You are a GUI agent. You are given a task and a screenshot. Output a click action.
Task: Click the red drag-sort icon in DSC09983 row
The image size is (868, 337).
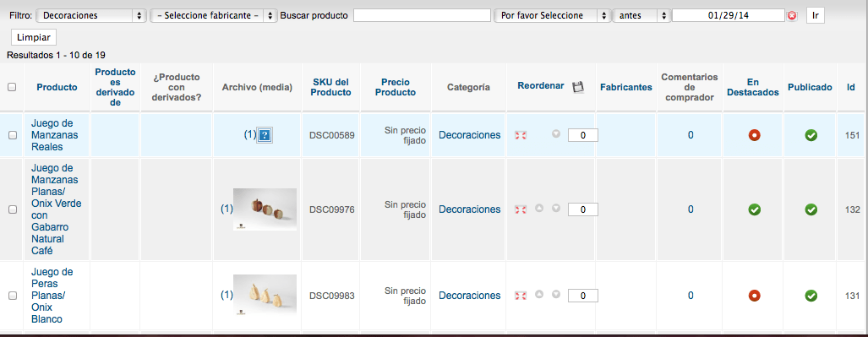(x=520, y=296)
